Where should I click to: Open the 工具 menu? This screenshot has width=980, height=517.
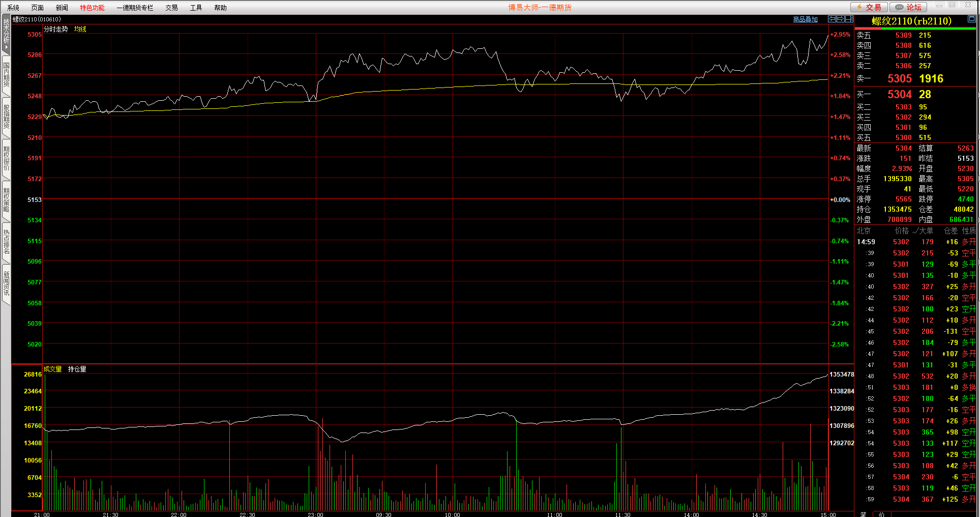pyautogui.click(x=196, y=8)
